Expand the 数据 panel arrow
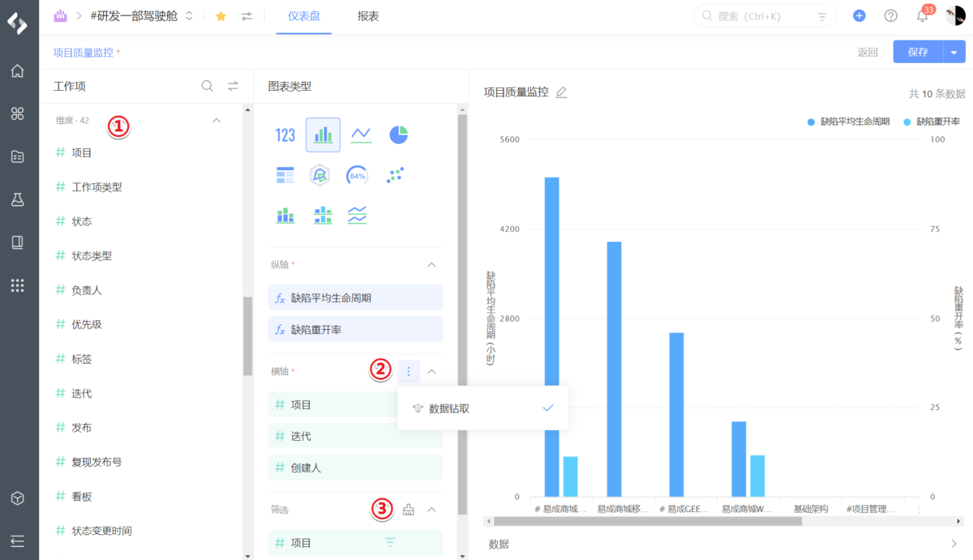Screen dimensions: 973x560 (954, 544)
